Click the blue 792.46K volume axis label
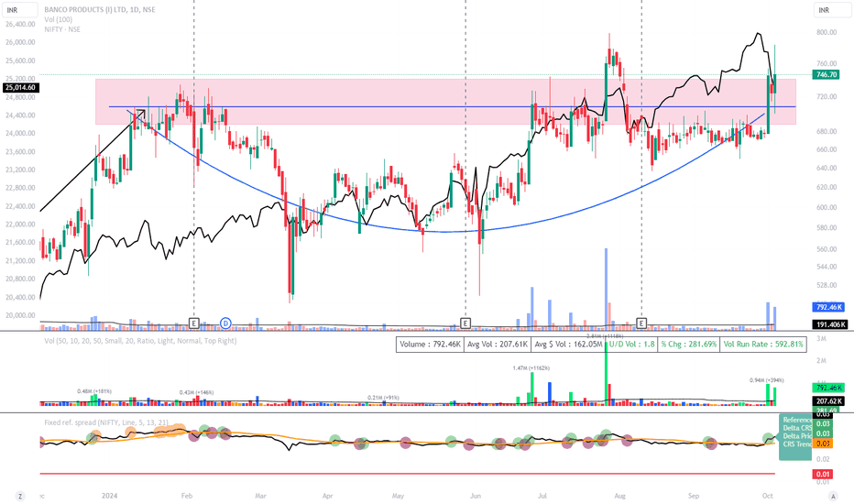Image resolution: width=854 pixels, height=504 pixels. tap(830, 307)
